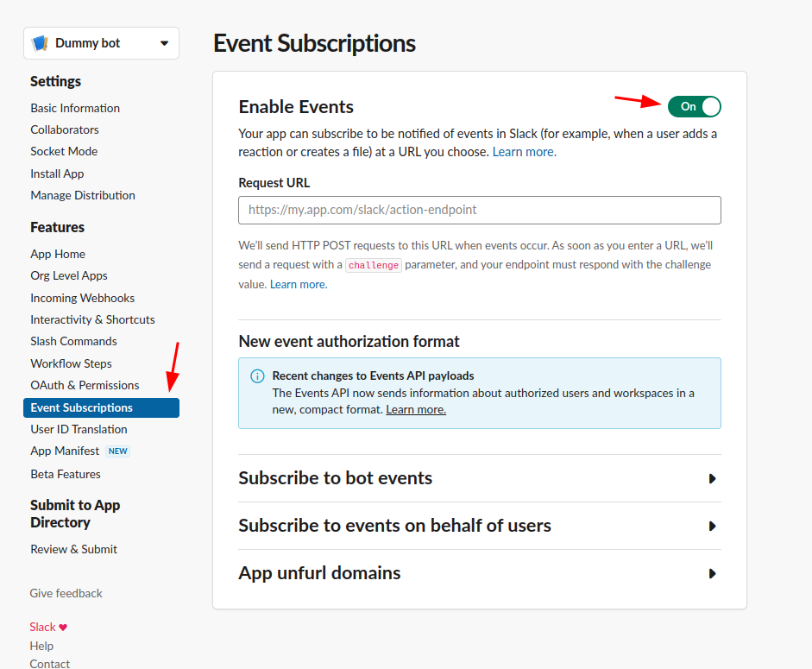Open the Dummy bot app dropdown

tap(164, 43)
